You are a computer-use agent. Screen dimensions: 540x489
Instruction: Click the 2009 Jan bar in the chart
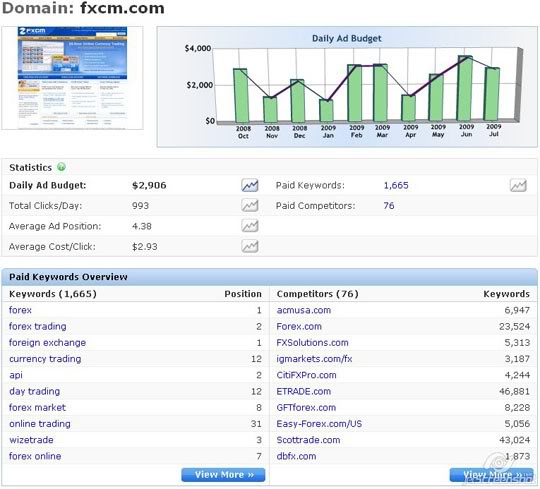tap(326, 111)
